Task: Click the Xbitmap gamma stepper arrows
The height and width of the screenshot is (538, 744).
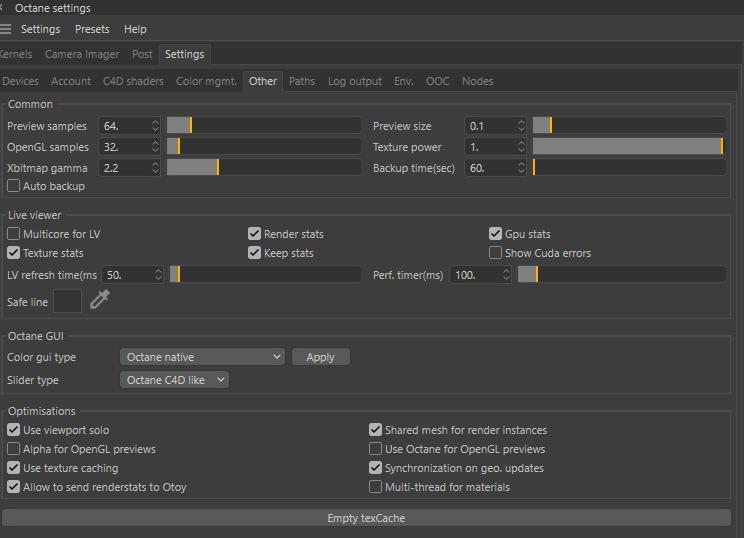Action: tap(155, 167)
